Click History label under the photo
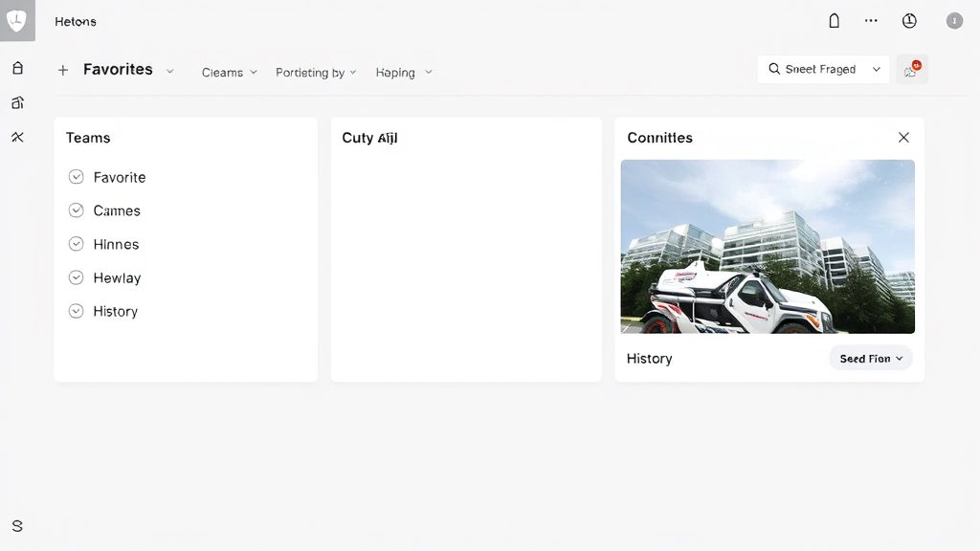 tap(650, 359)
